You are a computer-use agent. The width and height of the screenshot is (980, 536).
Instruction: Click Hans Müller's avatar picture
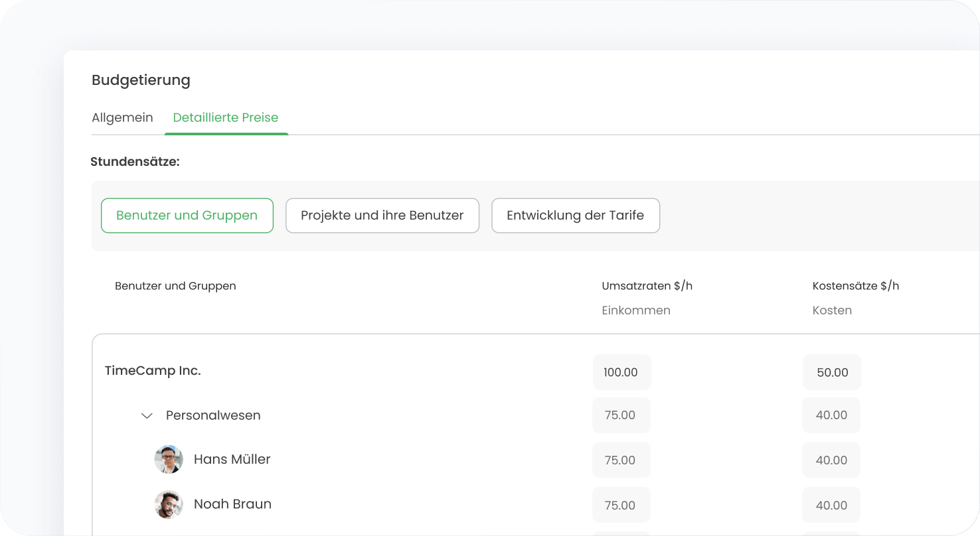169,459
